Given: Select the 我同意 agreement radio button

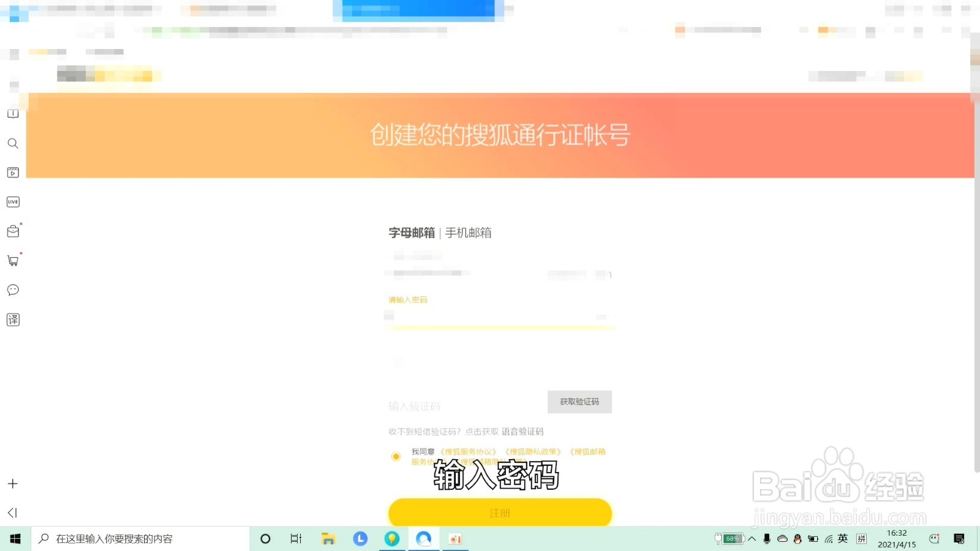Looking at the screenshot, I should tap(397, 456).
